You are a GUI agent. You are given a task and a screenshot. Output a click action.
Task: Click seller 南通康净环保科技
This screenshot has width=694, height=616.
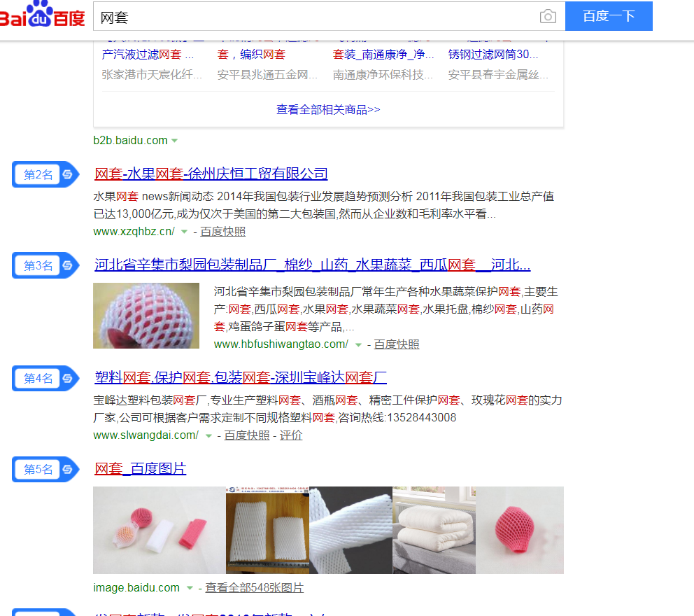coord(383,75)
